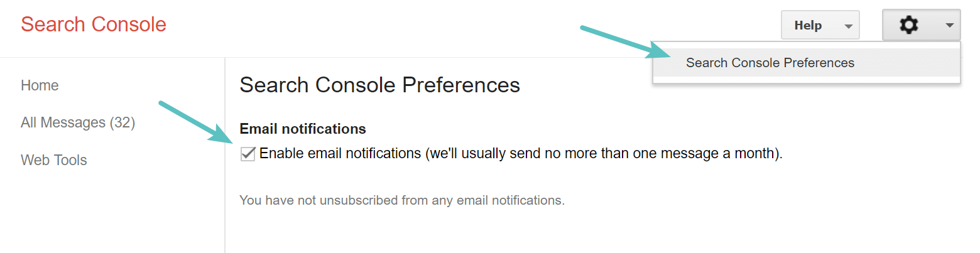Open the Help dropdown arrow

tap(849, 26)
